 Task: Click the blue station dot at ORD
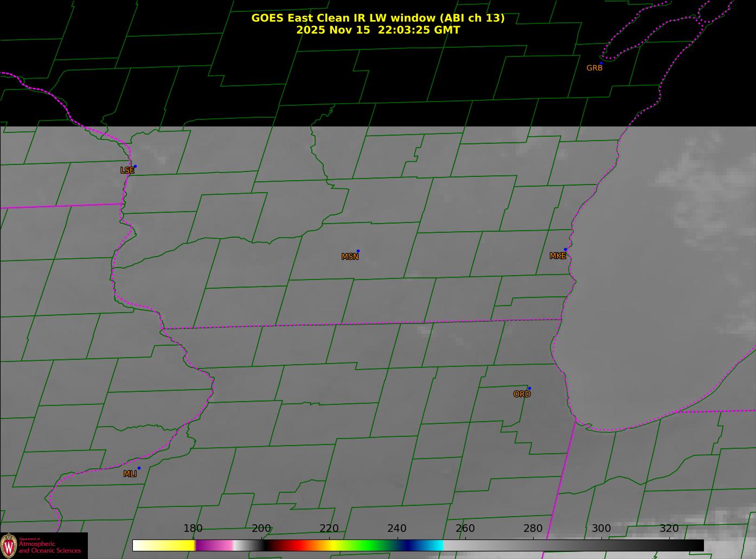click(529, 389)
